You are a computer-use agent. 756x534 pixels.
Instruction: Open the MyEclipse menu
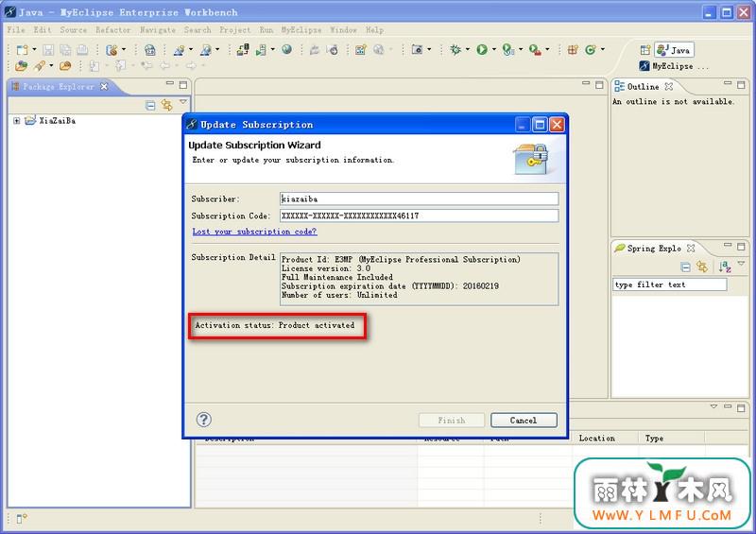(301, 30)
